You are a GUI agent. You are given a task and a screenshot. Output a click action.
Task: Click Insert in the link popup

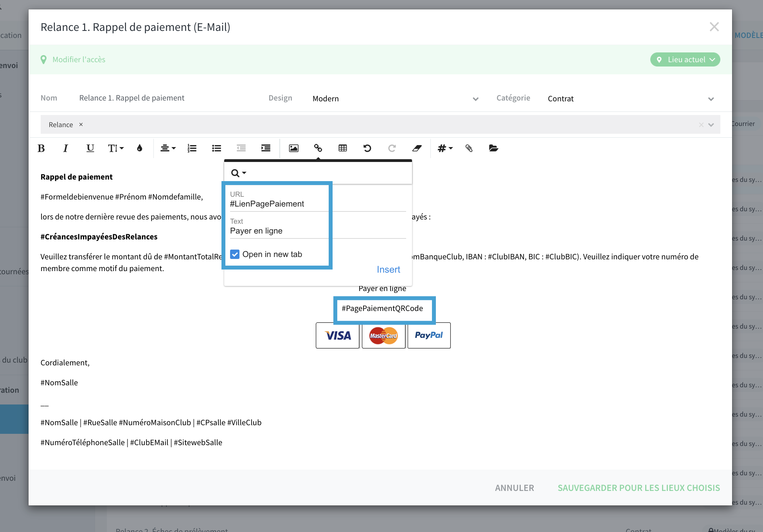coord(388,270)
